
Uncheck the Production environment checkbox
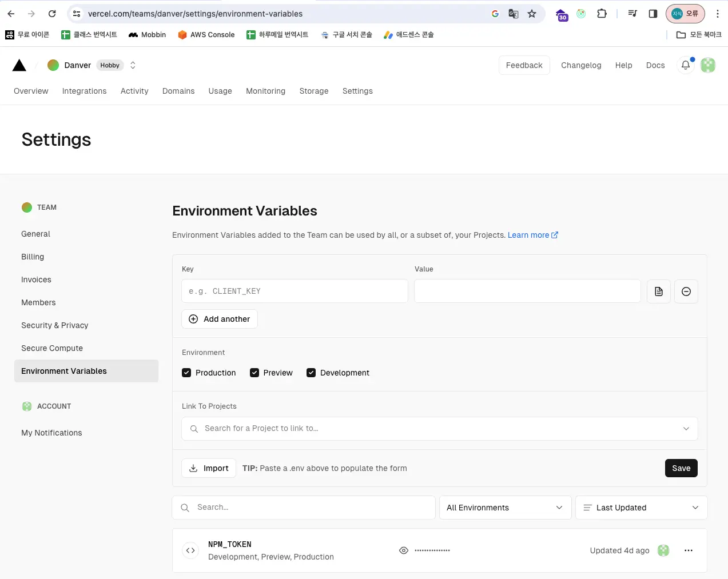[186, 373]
